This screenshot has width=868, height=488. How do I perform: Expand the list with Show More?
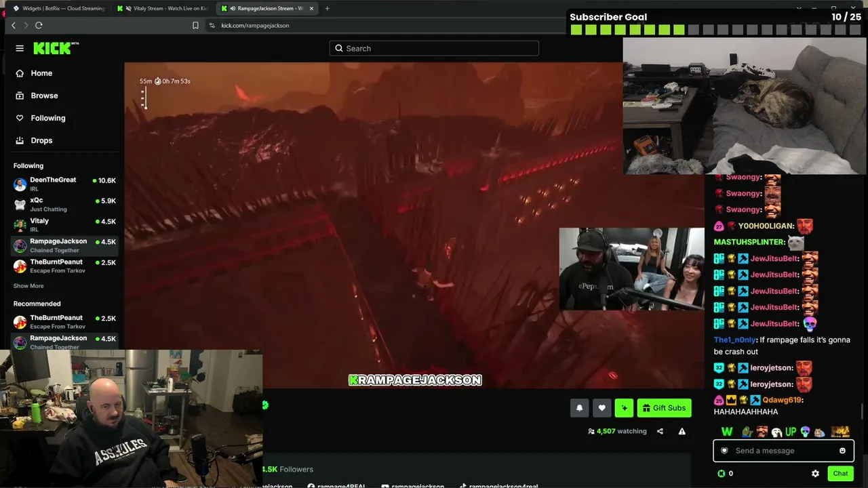[x=28, y=286]
